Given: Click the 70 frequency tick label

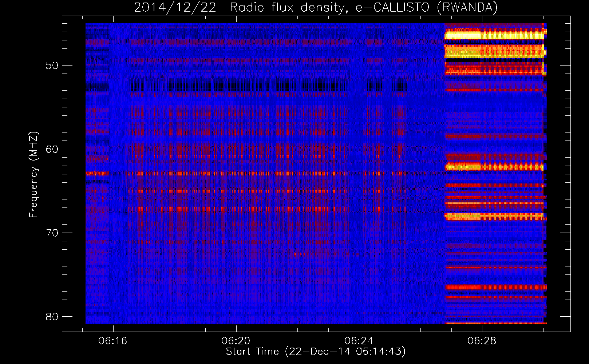Looking at the screenshot, I should pos(52,233).
